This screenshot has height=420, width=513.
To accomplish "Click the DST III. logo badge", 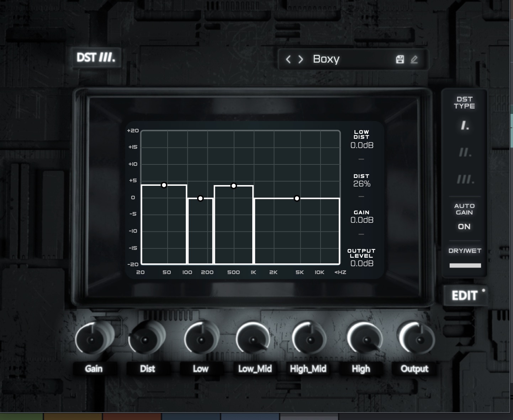I will click(96, 57).
